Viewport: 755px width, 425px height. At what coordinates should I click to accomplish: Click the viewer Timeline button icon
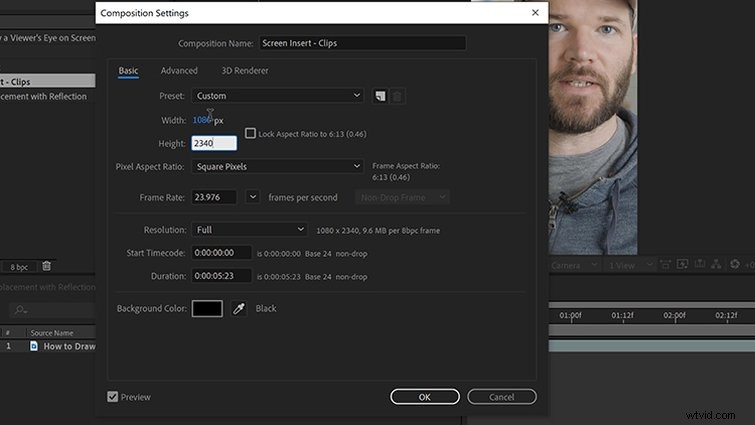coord(700,264)
